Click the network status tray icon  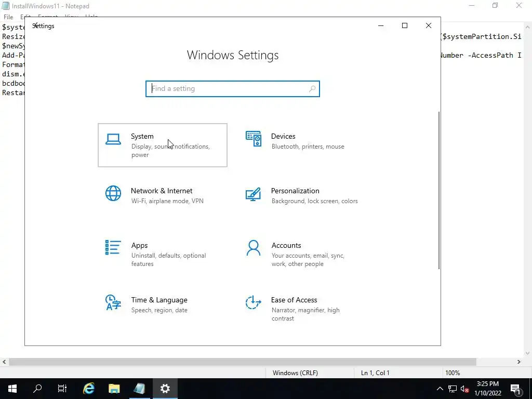pos(453,389)
